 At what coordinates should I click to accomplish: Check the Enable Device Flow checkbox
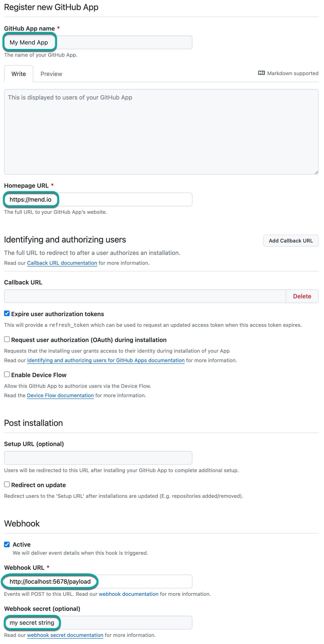tap(7, 375)
